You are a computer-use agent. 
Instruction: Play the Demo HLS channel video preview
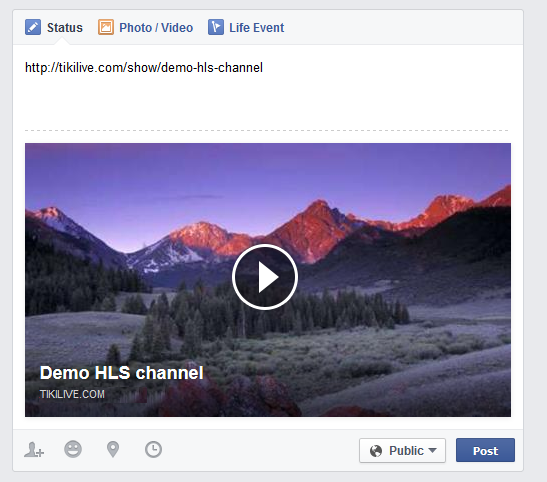[x=265, y=277]
